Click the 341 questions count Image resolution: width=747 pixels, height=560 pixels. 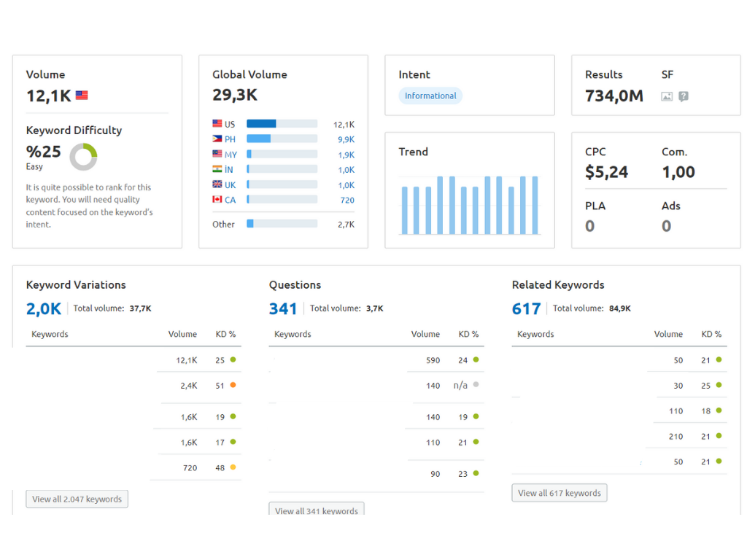pos(283,308)
